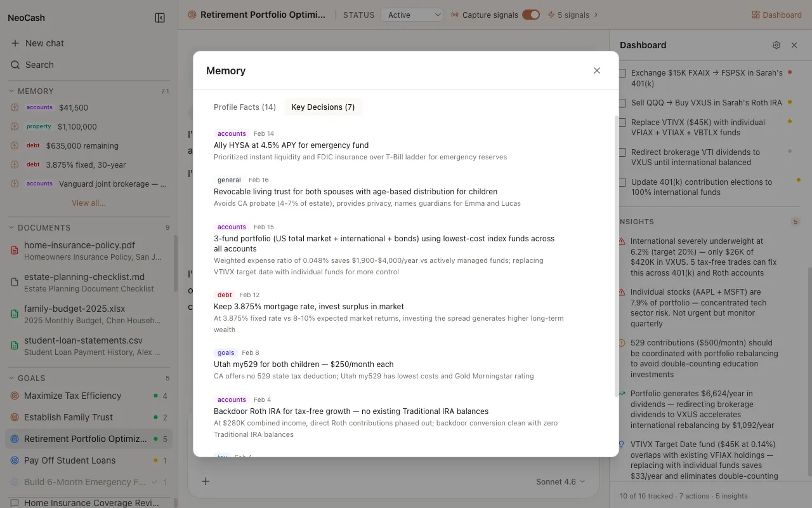The height and width of the screenshot is (508, 812).
Task: Click the Dashboard grid icon in header
Action: 756,15
